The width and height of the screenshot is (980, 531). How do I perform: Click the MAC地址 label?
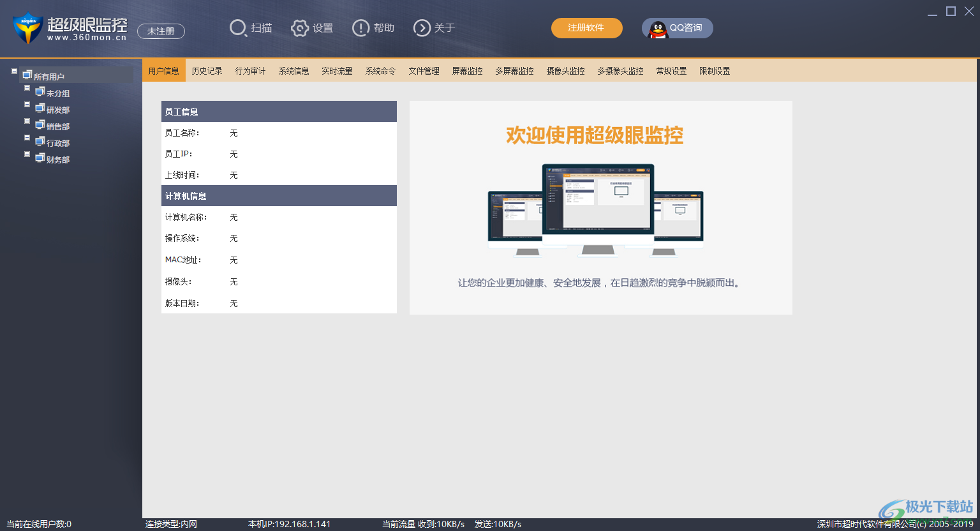click(184, 260)
